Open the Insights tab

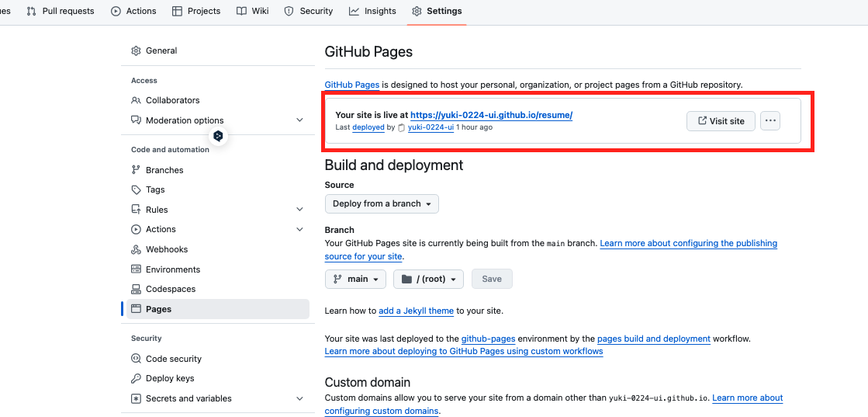tap(372, 11)
